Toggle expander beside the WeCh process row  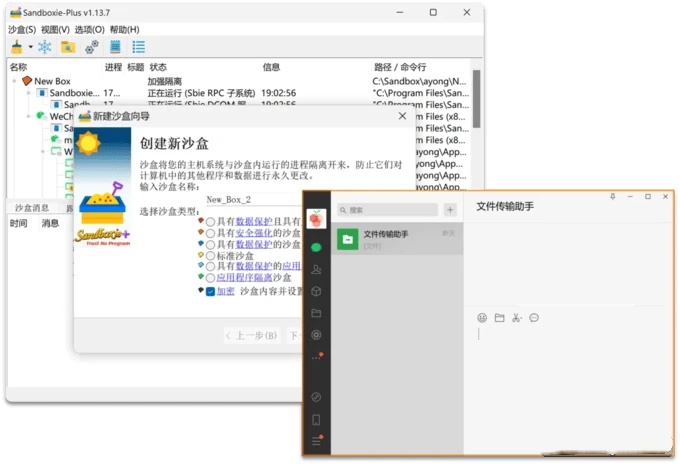(29, 116)
